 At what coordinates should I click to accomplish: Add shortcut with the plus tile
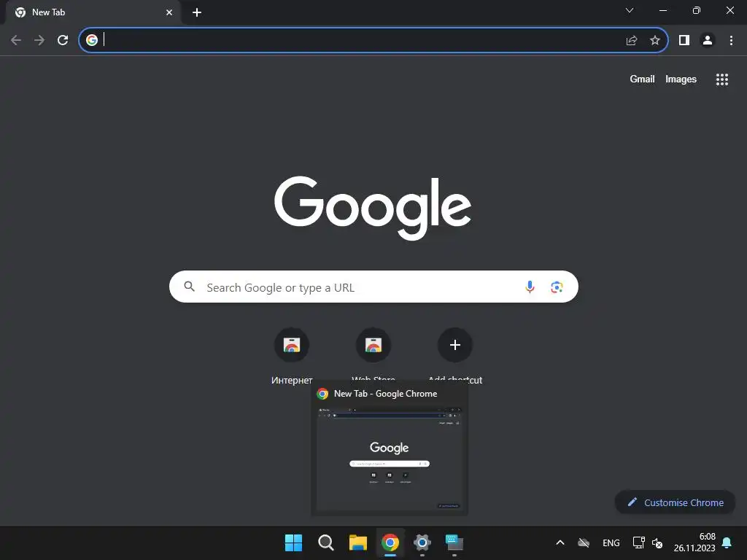(x=455, y=345)
